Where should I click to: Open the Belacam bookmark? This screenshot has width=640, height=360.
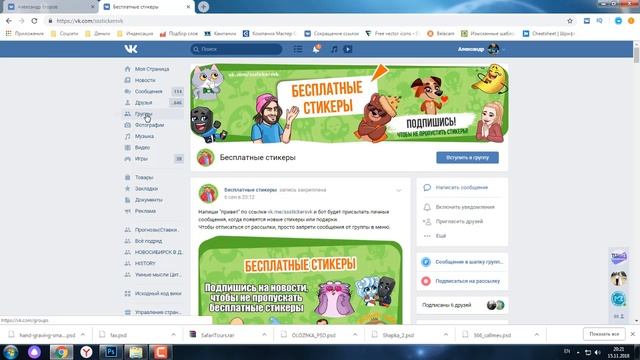(440, 33)
